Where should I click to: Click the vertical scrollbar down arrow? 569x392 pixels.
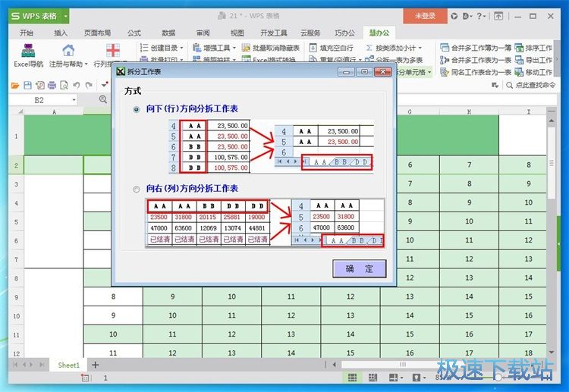[552, 352]
